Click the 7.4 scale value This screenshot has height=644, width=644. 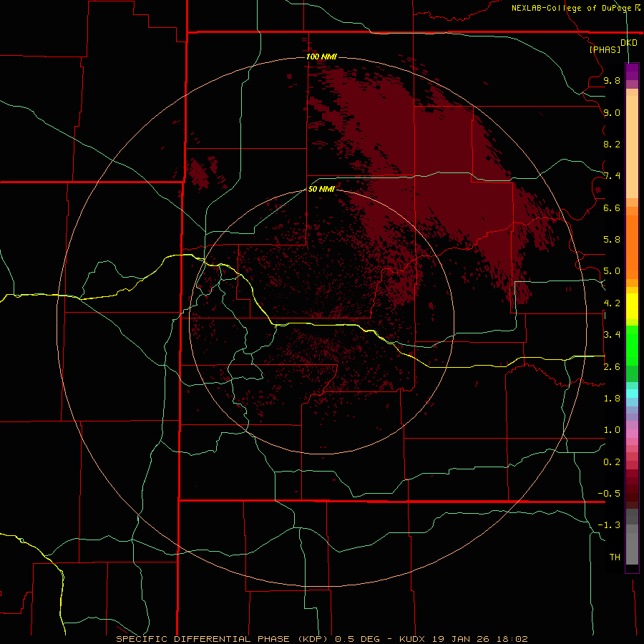coord(612,176)
